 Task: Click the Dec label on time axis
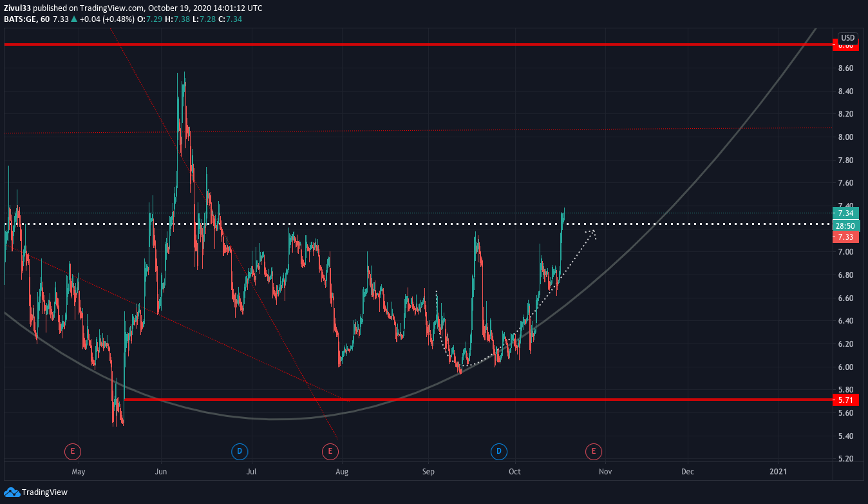688,471
